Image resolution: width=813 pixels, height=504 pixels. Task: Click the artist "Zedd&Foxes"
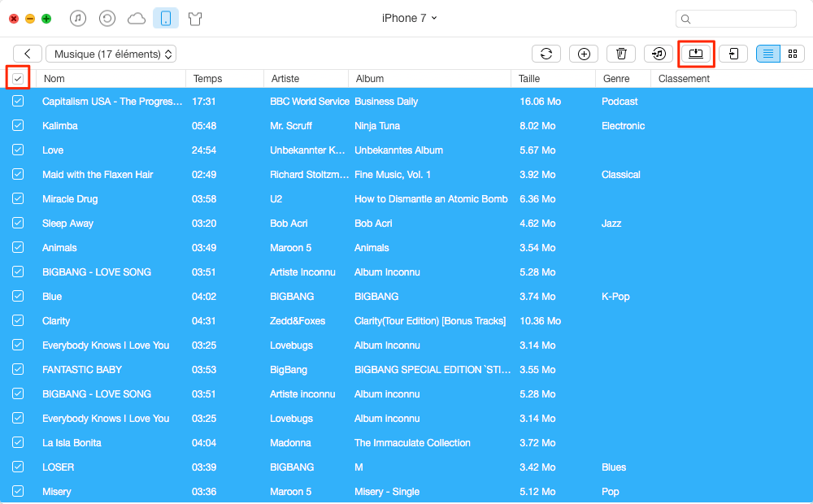point(298,321)
